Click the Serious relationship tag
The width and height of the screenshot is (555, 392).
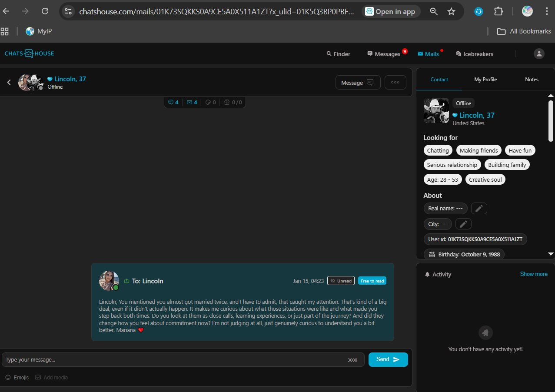pos(452,165)
